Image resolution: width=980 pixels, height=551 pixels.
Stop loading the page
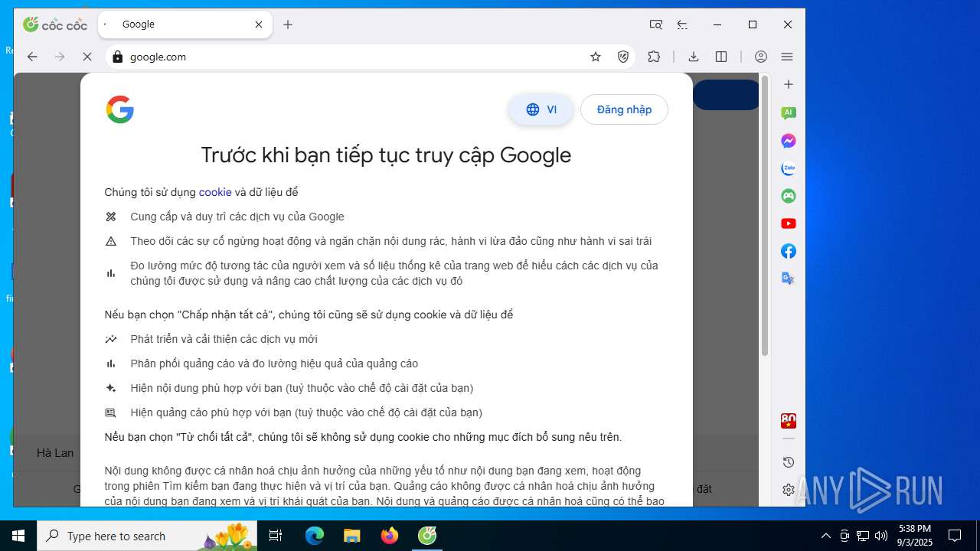pos(87,57)
